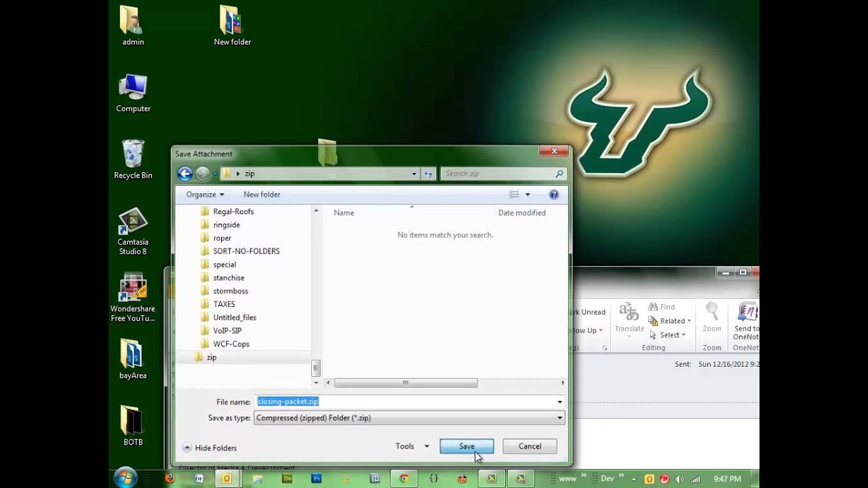This screenshot has height=488, width=868.
Task: Click Send to OneNote in Outlook ribbon
Action: click(x=746, y=321)
